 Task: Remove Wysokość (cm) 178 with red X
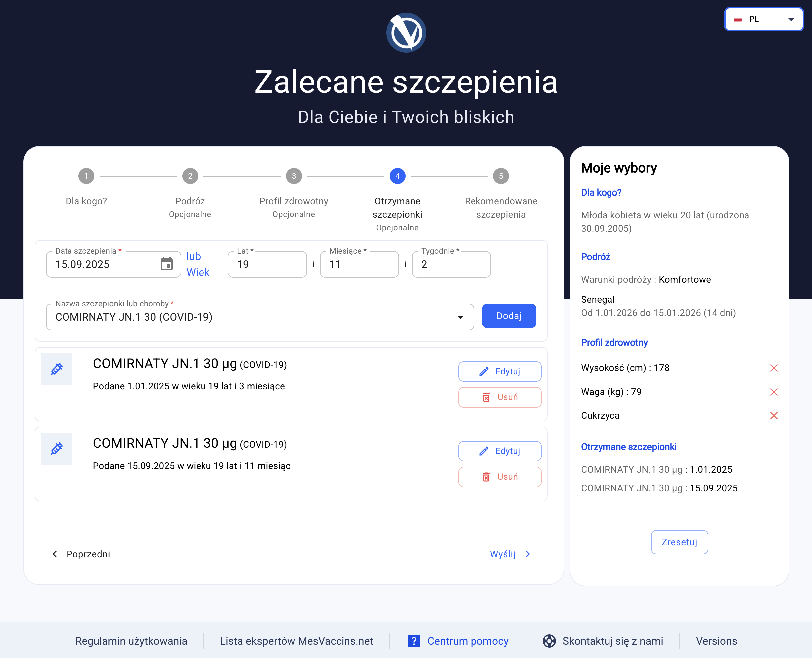point(774,368)
